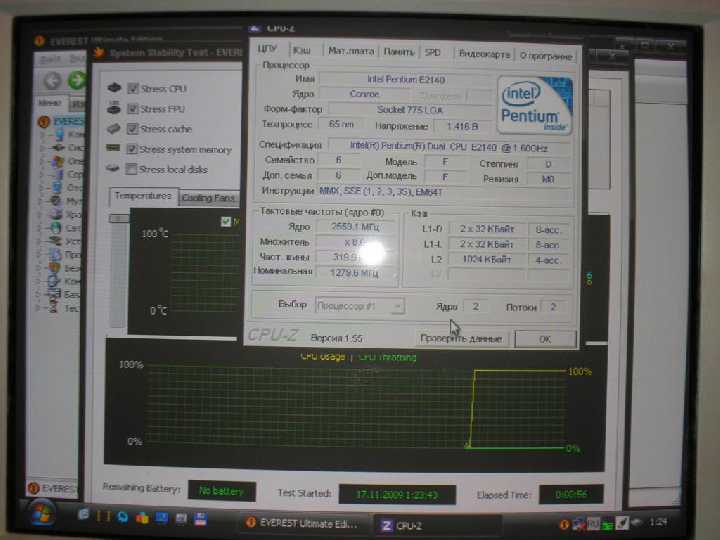This screenshot has height=540, width=720.
Task: Click the Intel Pentium inside logo
Action: pos(535,105)
